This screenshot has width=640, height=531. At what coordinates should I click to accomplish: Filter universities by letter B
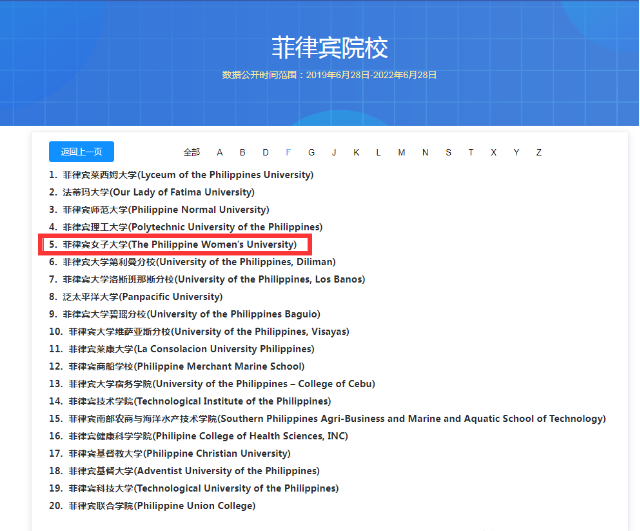(242, 153)
